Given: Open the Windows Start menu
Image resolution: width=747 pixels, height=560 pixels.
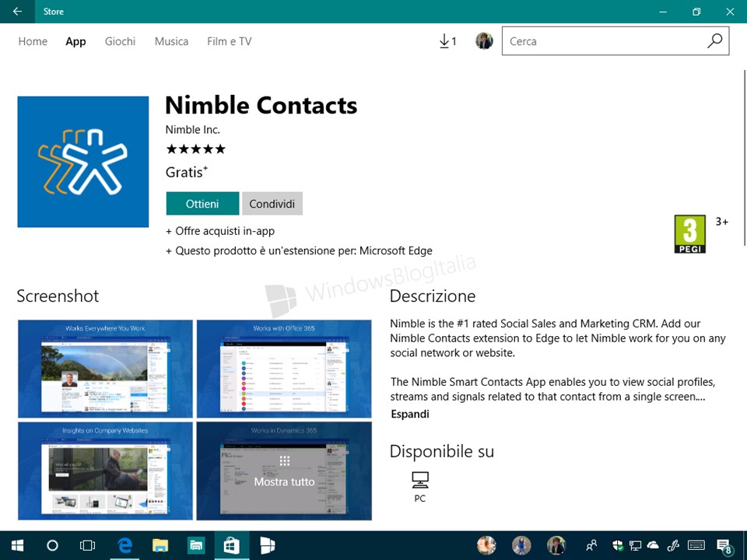Looking at the screenshot, I should (x=18, y=545).
